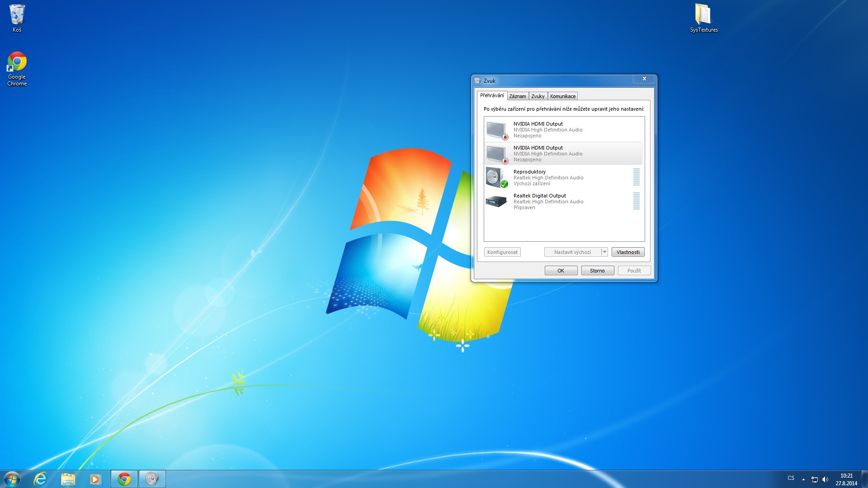The height and width of the screenshot is (488, 868).
Task: Select the Google Chrome desktop shortcut
Action: 17,69
